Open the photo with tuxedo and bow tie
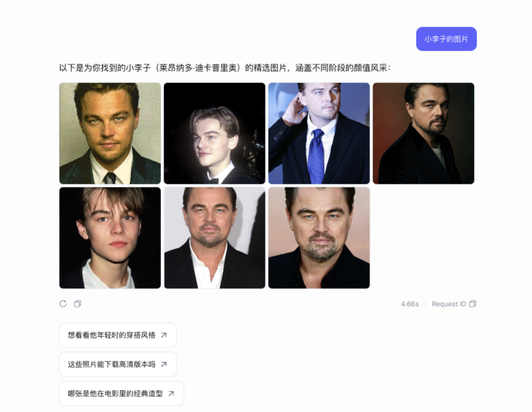The height and width of the screenshot is (412, 532). click(x=214, y=133)
